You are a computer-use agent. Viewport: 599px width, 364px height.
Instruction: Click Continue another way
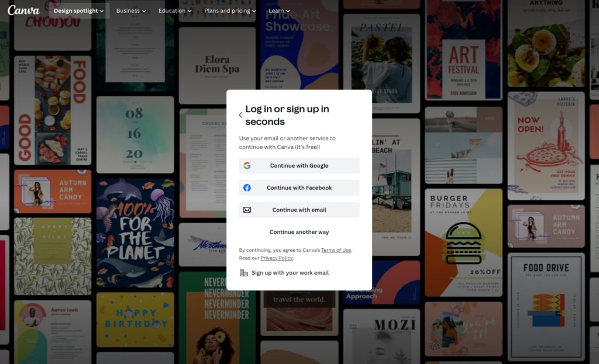(299, 232)
